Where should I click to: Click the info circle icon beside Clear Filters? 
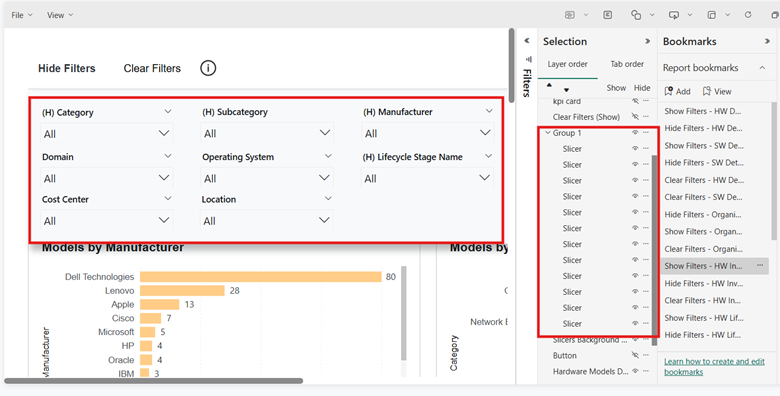[x=208, y=68]
